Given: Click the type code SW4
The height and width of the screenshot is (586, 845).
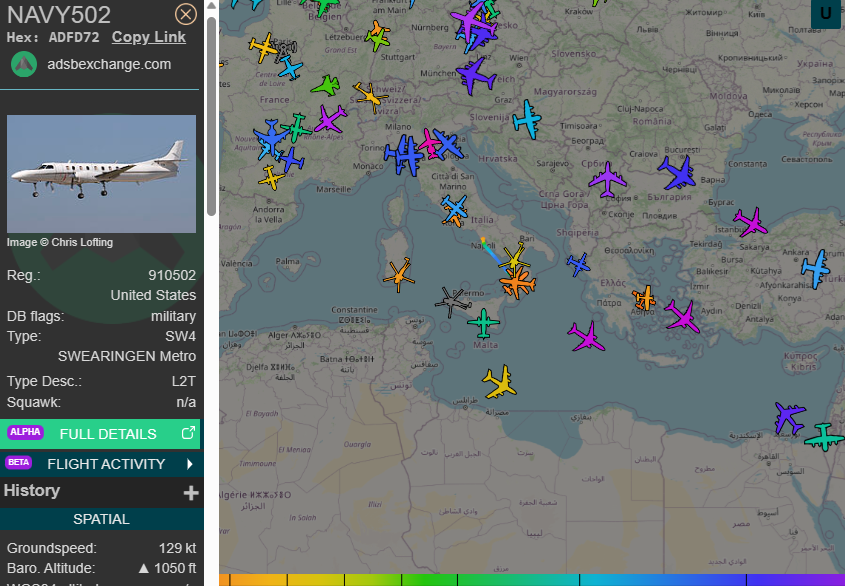Looking at the screenshot, I should pos(181,336).
